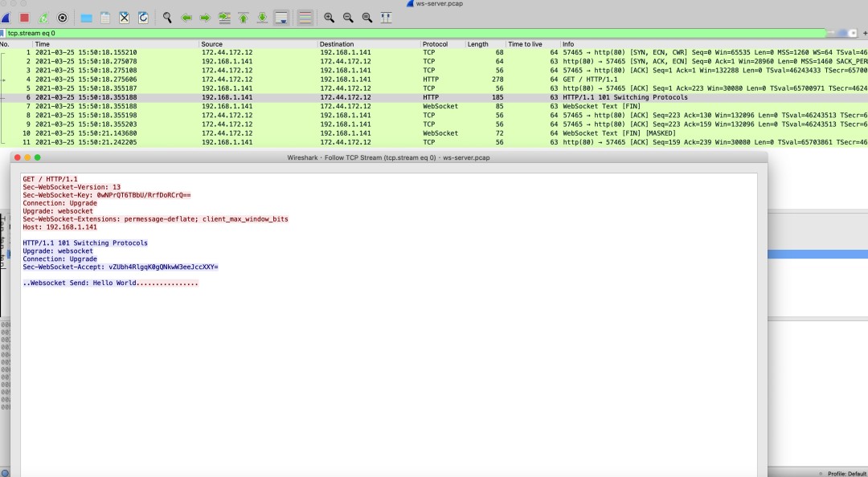Viewport: 868px width, 477px height.
Task: Open a capture file with folder icon
Action: (x=86, y=17)
